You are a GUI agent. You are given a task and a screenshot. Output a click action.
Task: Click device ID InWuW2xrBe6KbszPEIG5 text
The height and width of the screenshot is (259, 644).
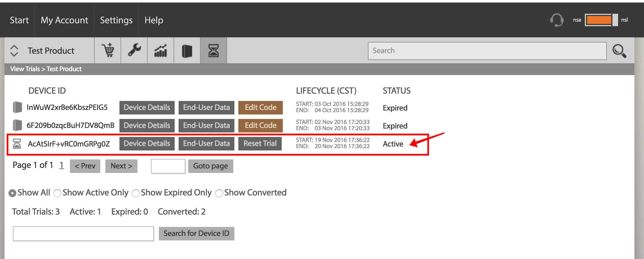pyautogui.click(x=67, y=107)
